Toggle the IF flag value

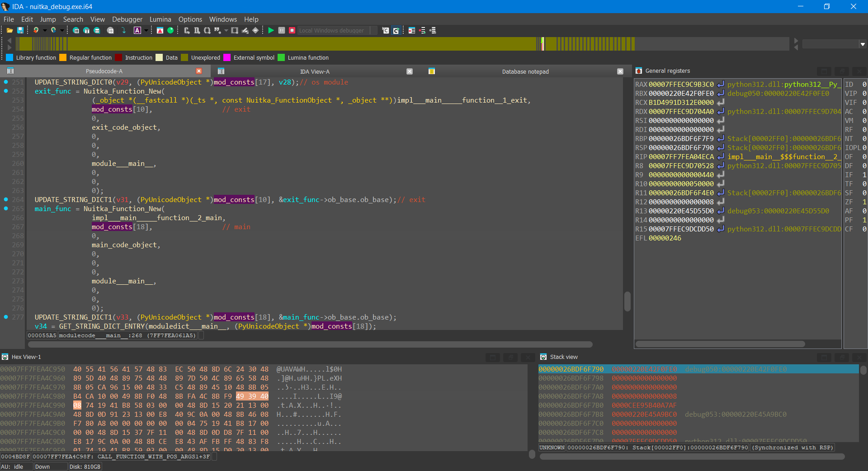click(x=864, y=175)
